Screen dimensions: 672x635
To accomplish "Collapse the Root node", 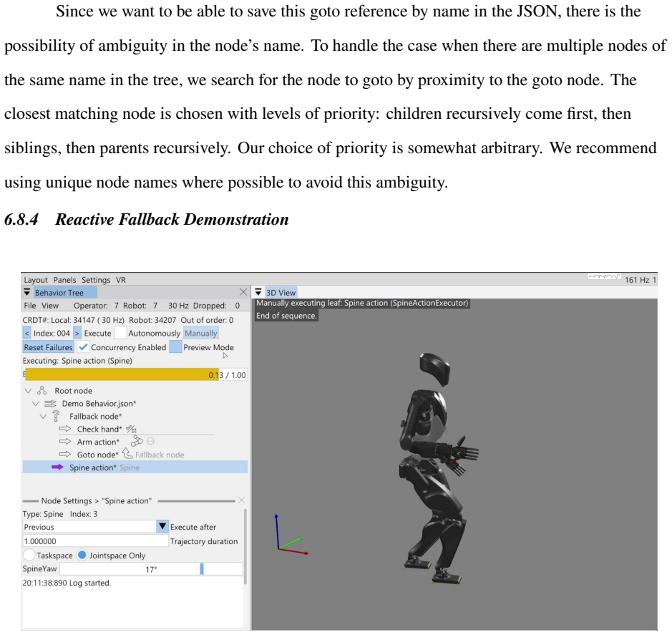I will 29,391.
